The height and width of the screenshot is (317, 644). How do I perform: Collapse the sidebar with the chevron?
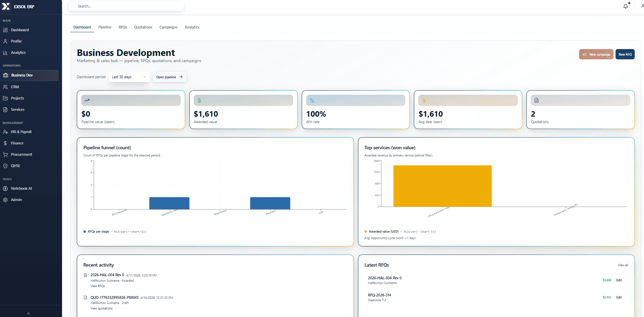click(28, 313)
